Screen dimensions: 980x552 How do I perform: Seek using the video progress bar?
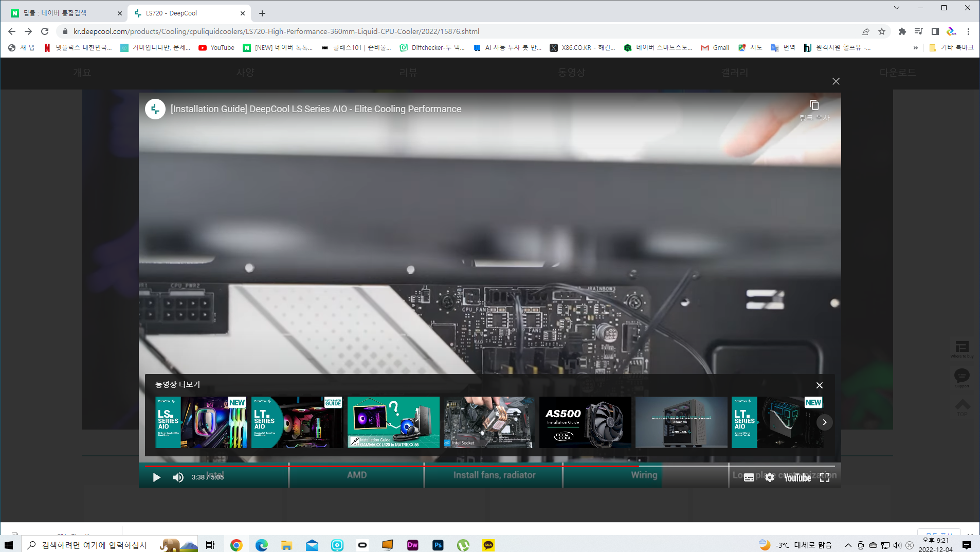(489, 466)
